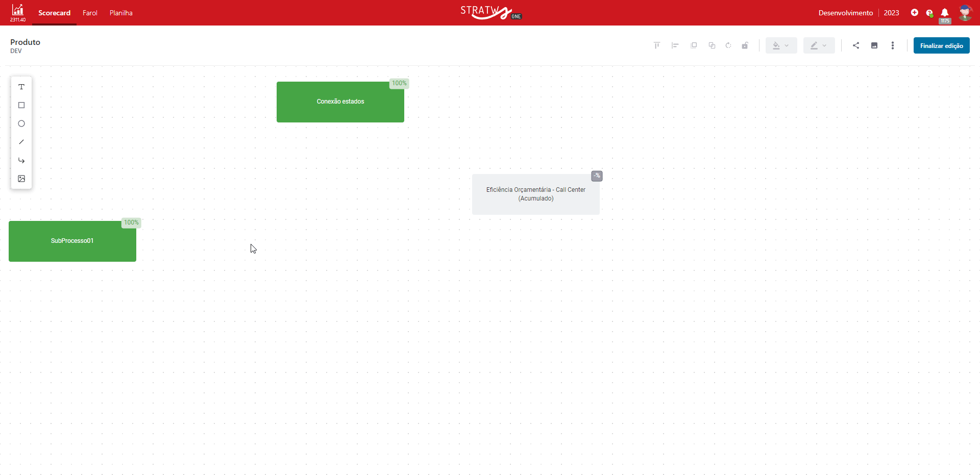Select the connector arrow tool
Image resolution: width=980 pixels, height=475 pixels.
pos(21,160)
